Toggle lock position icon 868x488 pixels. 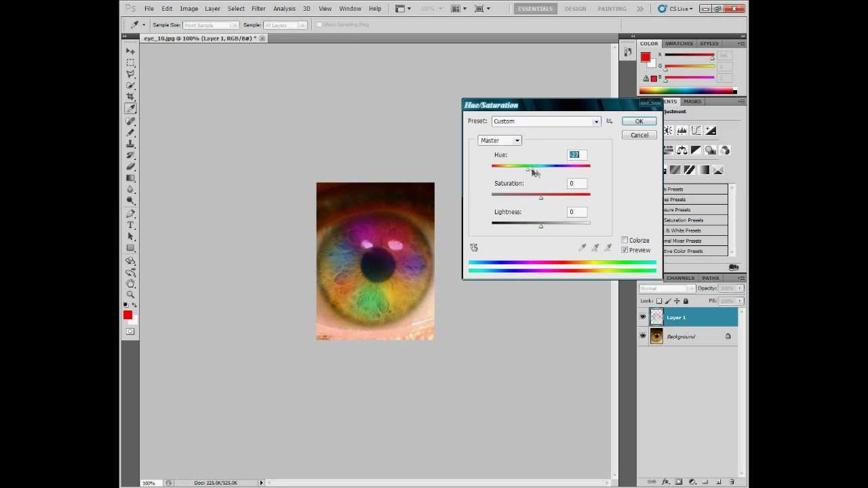coord(677,301)
